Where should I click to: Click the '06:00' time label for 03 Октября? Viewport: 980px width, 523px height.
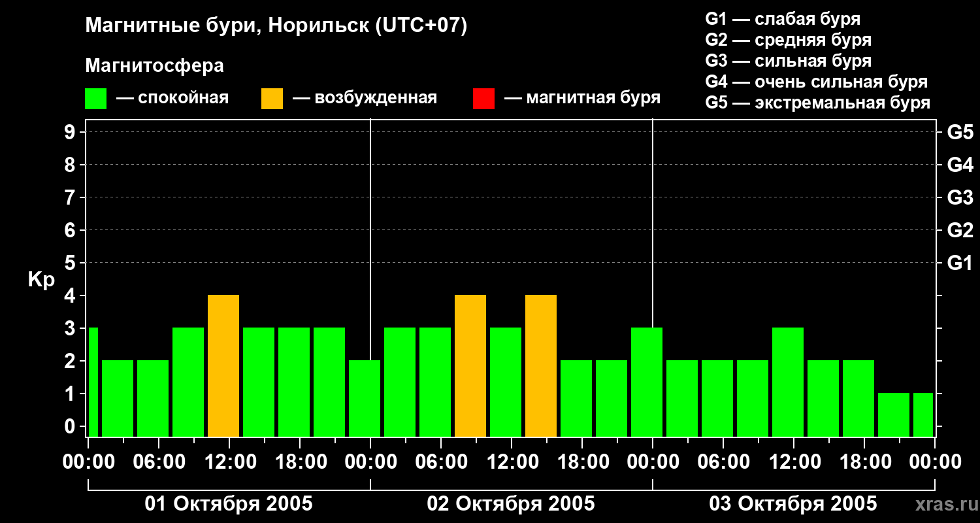coord(723,462)
